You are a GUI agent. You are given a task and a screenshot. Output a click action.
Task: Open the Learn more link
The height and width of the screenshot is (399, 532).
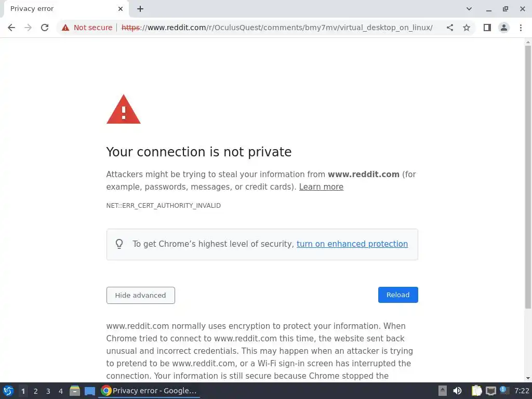(321, 187)
